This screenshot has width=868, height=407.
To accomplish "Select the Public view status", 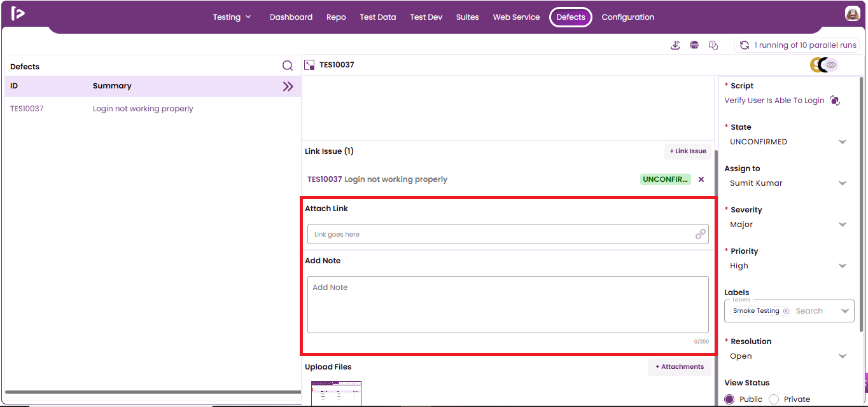I will point(729,399).
